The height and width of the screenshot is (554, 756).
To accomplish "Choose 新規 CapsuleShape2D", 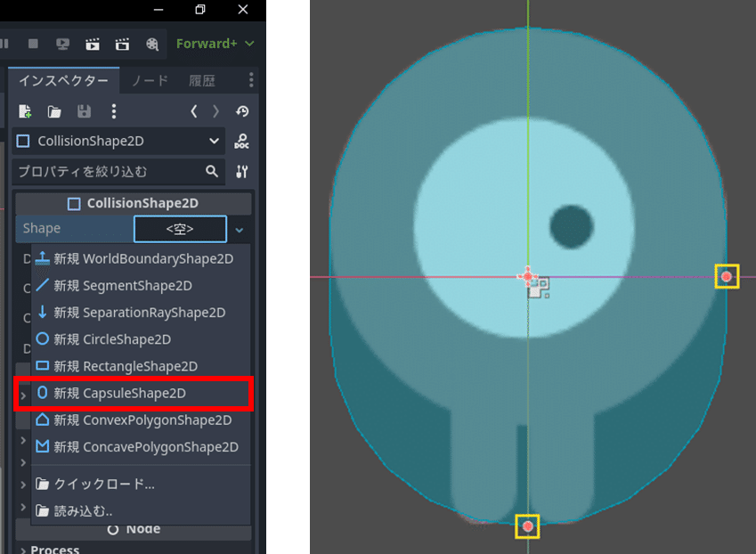I will tap(141, 394).
